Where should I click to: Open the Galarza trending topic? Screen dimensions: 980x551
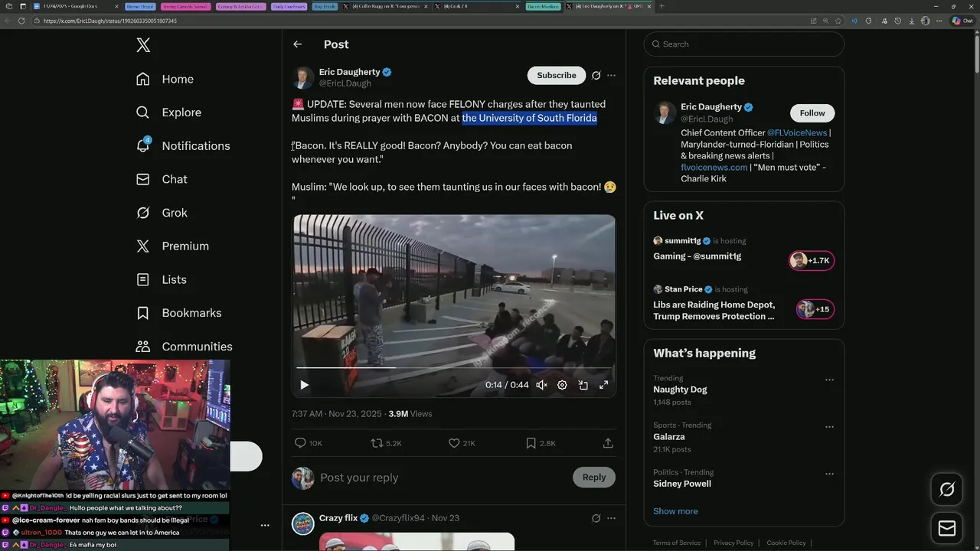[669, 437]
